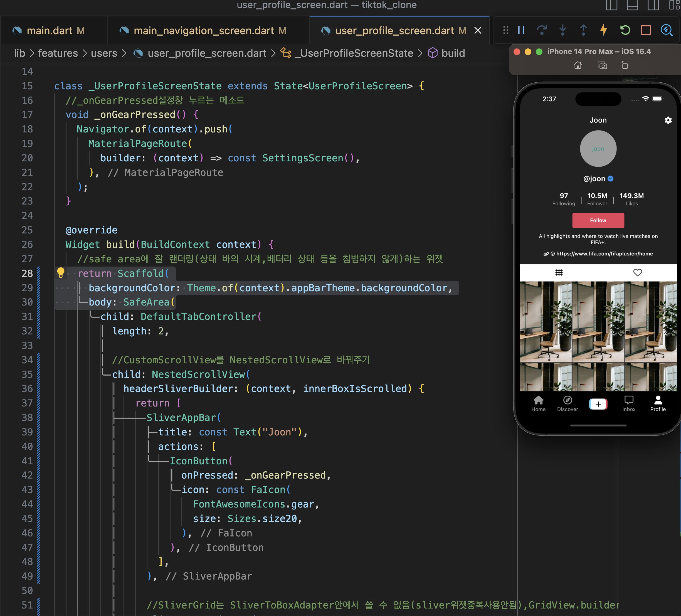
Task: Open the fifa.com profile link
Action: point(604,254)
